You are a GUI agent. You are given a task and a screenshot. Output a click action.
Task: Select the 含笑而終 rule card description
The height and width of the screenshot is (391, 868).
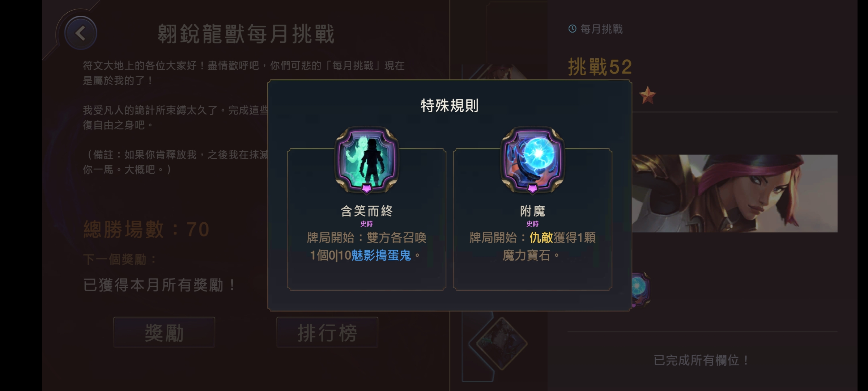(367, 247)
